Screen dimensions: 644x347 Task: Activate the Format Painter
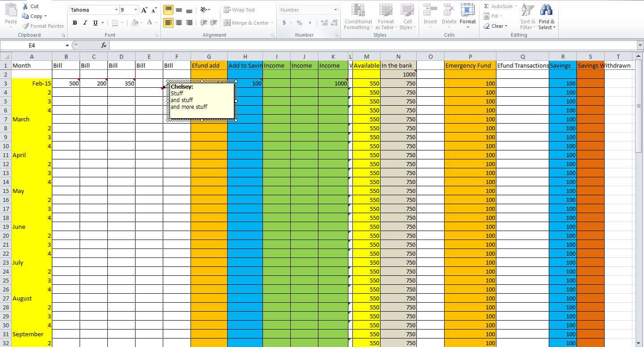(x=42, y=26)
